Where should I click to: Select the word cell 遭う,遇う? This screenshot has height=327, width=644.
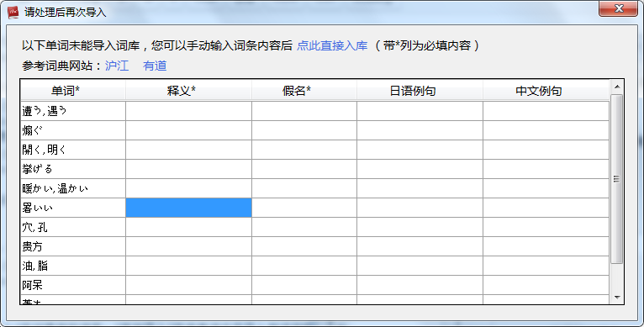pos(73,111)
